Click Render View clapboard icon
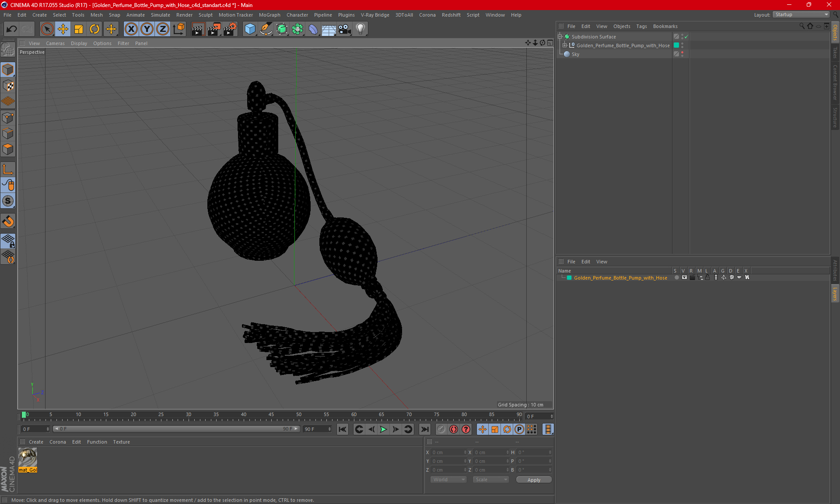The width and height of the screenshot is (840, 504). [198, 29]
